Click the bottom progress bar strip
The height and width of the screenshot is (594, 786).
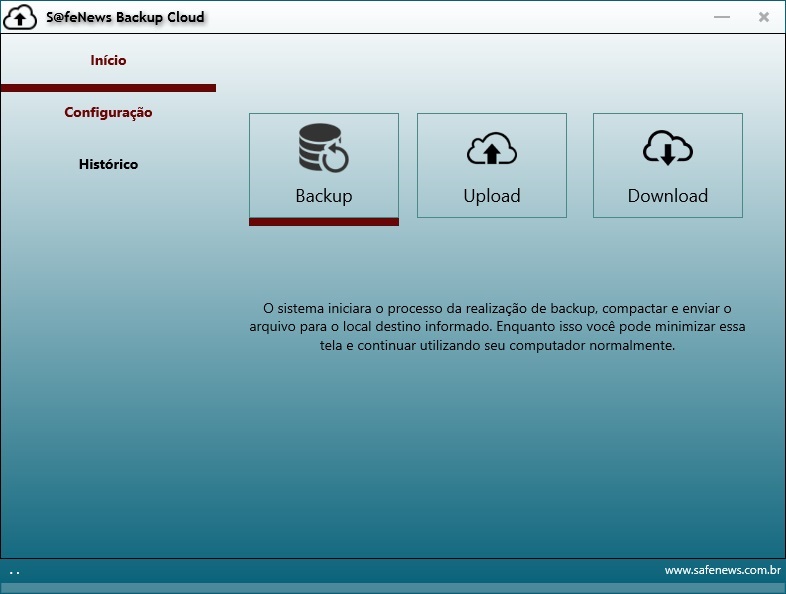coord(392,588)
